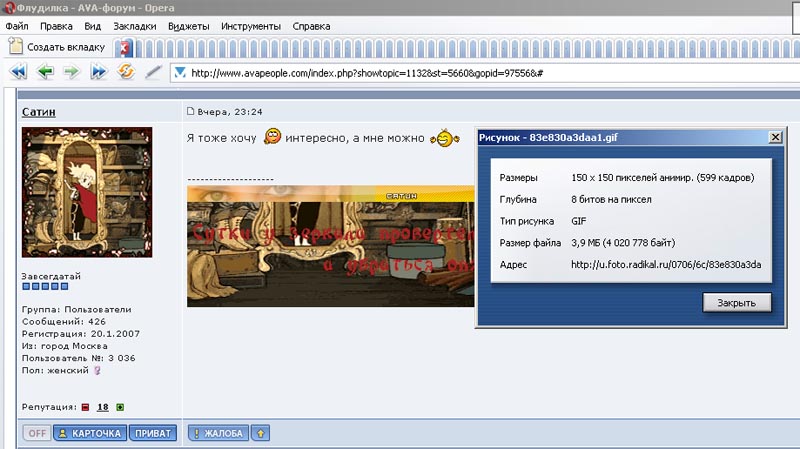Click the Закрыть button
The image size is (800, 449).
736,303
